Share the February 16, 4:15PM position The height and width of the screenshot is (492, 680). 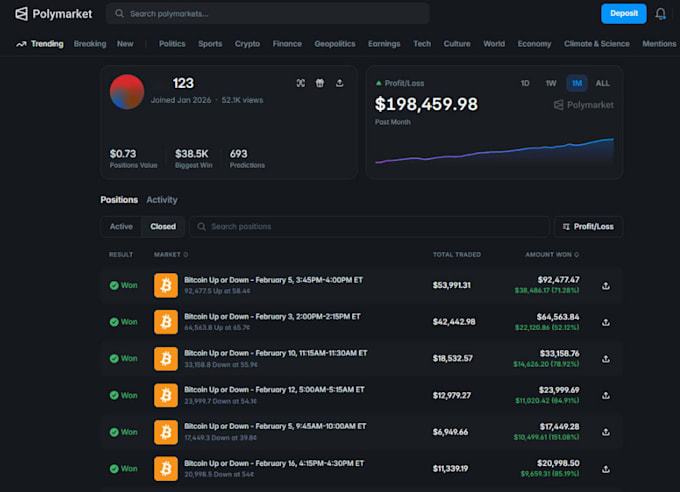606,469
